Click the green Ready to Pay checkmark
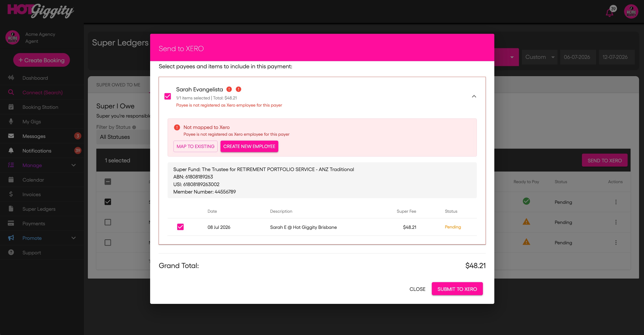Image resolution: width=644 pixels, height=335 pixels. (526, 201)
